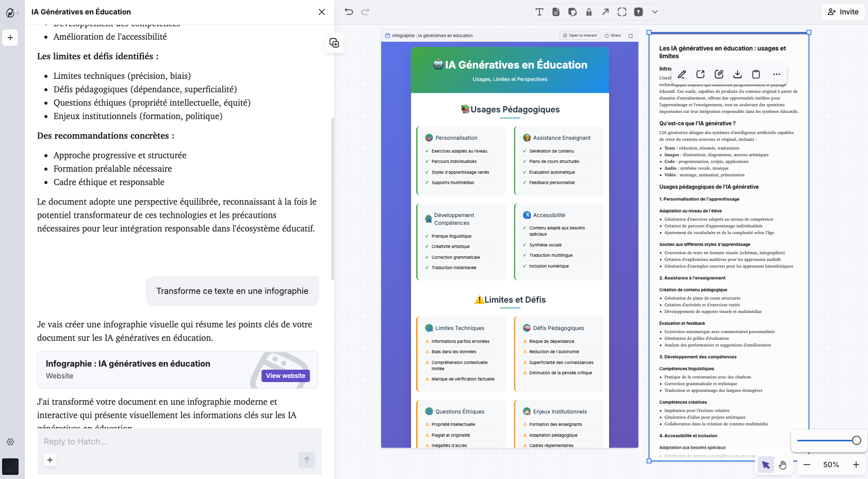Expand the sidebar next to logo
The height and width of the screenshot is (479, 868).
point(18,12)
